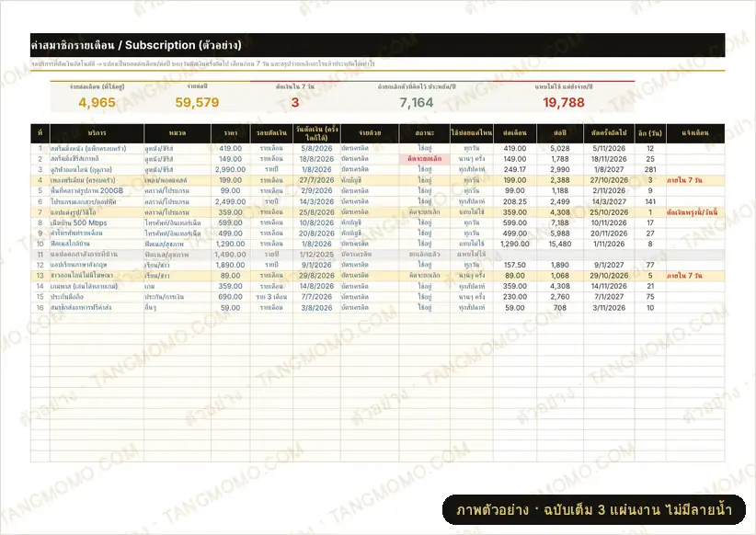Select the red summary value 19,788

coord(563,102)
